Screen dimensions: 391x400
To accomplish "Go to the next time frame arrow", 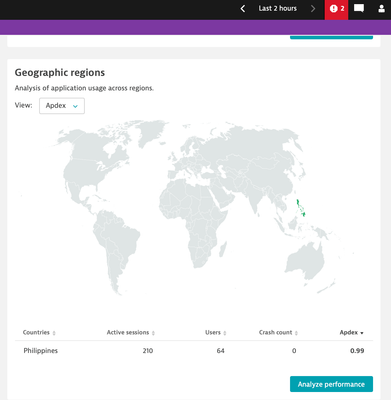I will coord(313,9).
